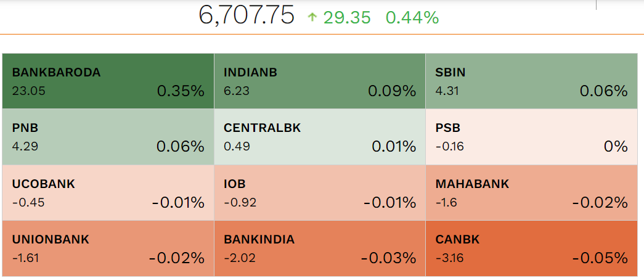Viewport: 644px width, 278px height.
Task: Select the CANBK heatmap tile
Action: [531, 248]
